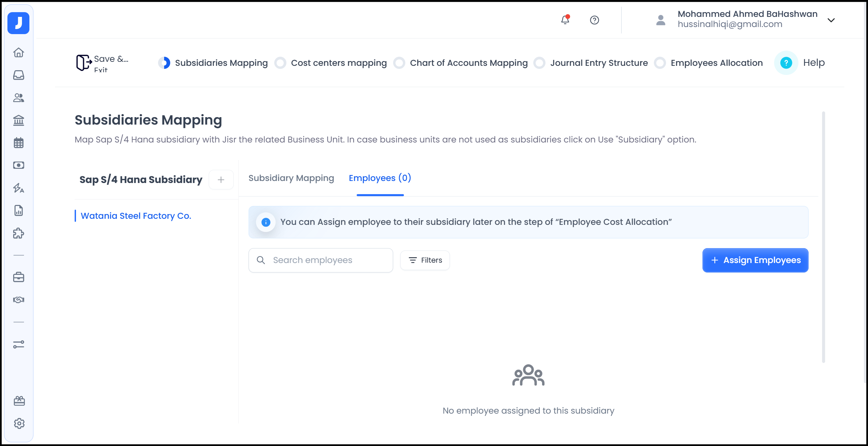Expand the user account dropdown chevron

point(831,20)
